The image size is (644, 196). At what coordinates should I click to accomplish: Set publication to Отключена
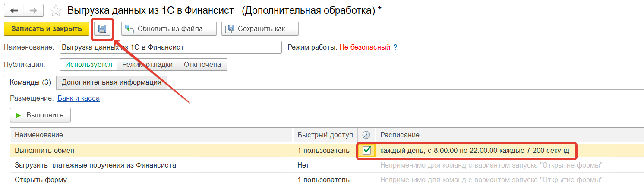tap(202, 65)
